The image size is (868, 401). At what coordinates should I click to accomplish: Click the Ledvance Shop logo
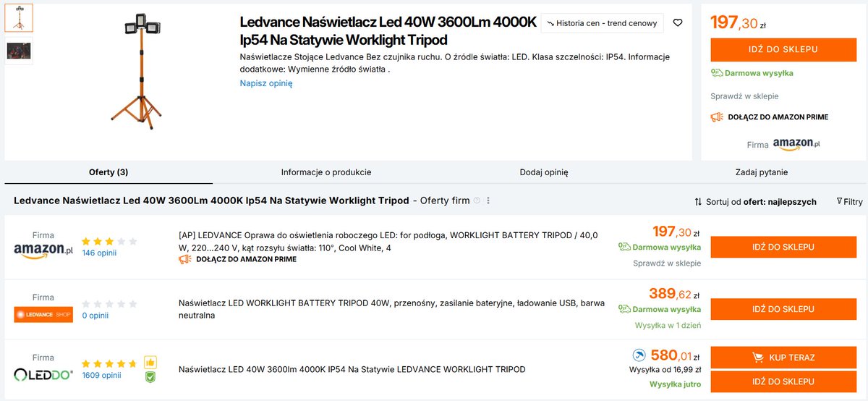click(x=43, y=314)
